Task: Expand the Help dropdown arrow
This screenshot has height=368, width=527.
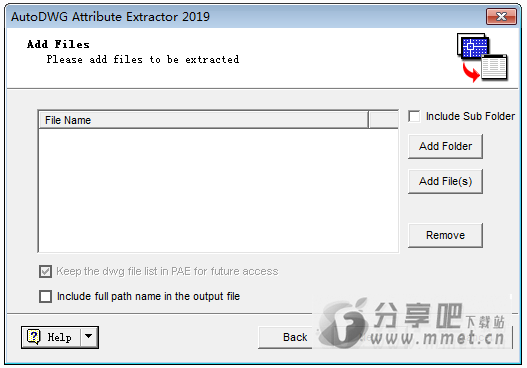Action: (89, 336)
